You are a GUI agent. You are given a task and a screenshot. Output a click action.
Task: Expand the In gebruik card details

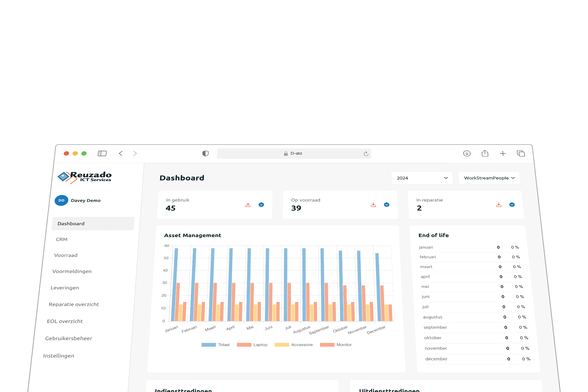pos(261,205)
